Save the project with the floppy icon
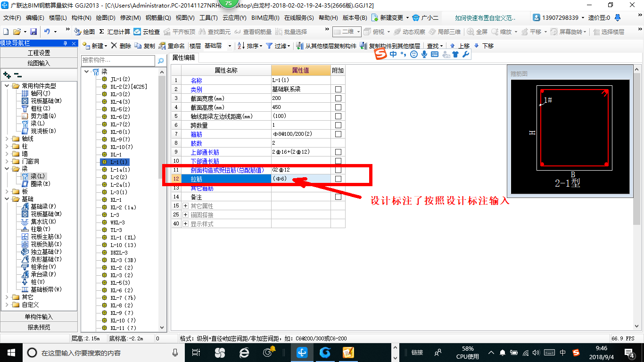 tap(33, 32)
